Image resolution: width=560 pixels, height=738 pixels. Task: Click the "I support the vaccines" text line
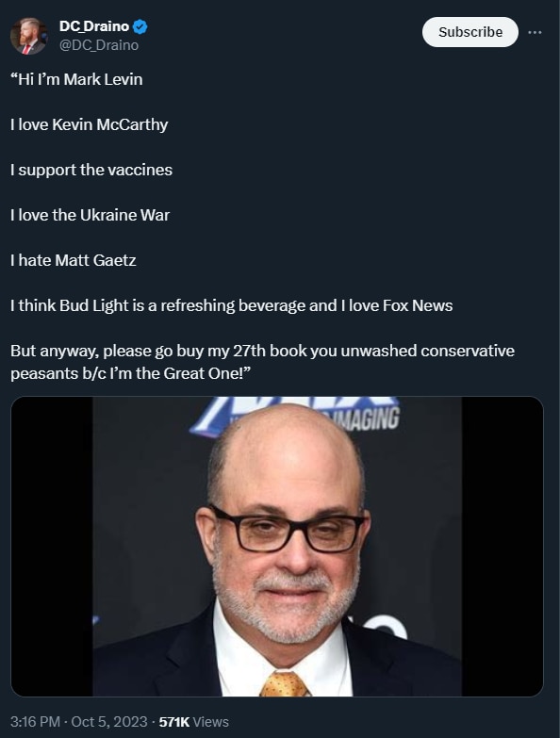coord(91,170)
